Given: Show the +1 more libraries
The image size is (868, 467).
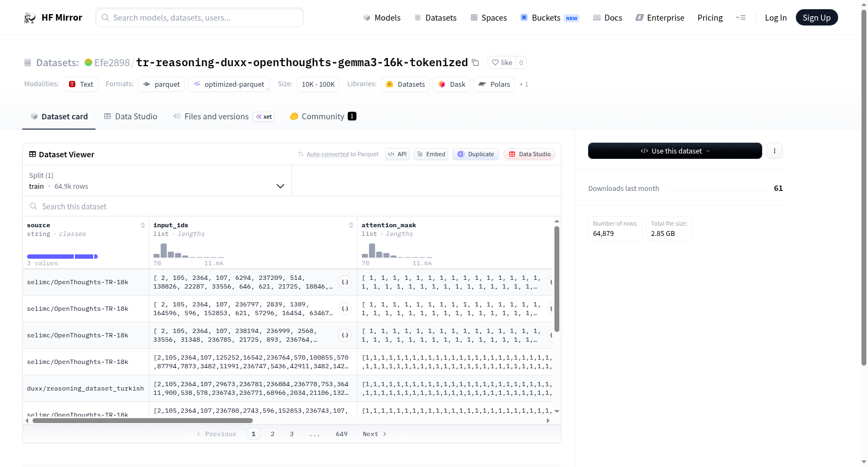Looking at the screenshot, I should pyautogui.click(x=524, y=85).
